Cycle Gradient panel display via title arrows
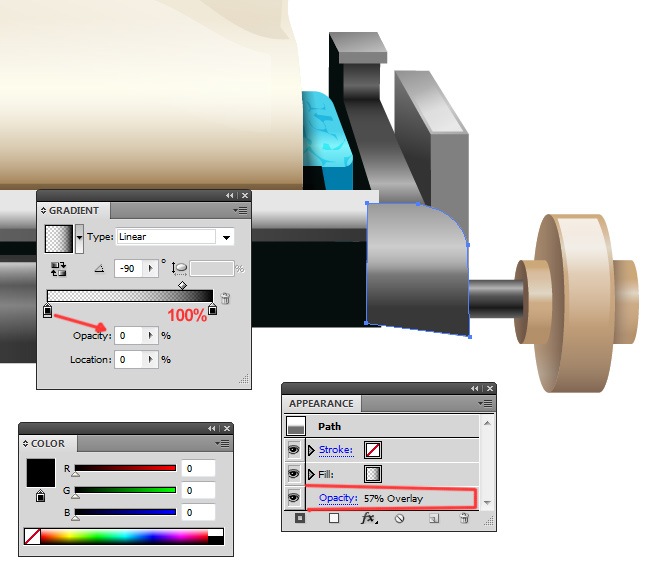650x574 pixels. (44, 211)
